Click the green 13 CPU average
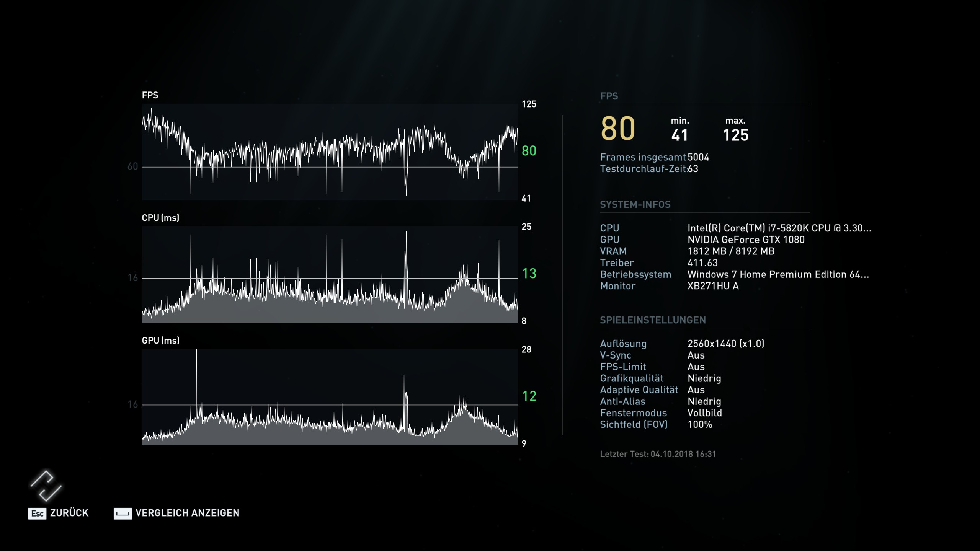This screenshot has height=551, width=980. click(x=529, y=274)
